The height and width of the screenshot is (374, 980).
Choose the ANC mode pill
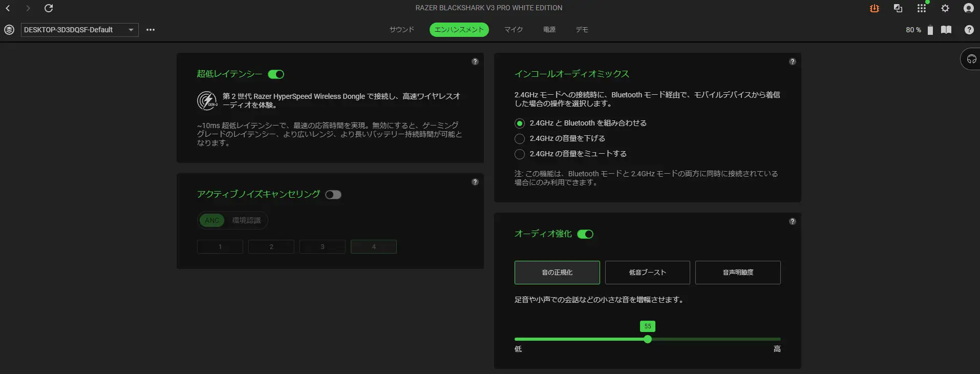pos(212,220)
